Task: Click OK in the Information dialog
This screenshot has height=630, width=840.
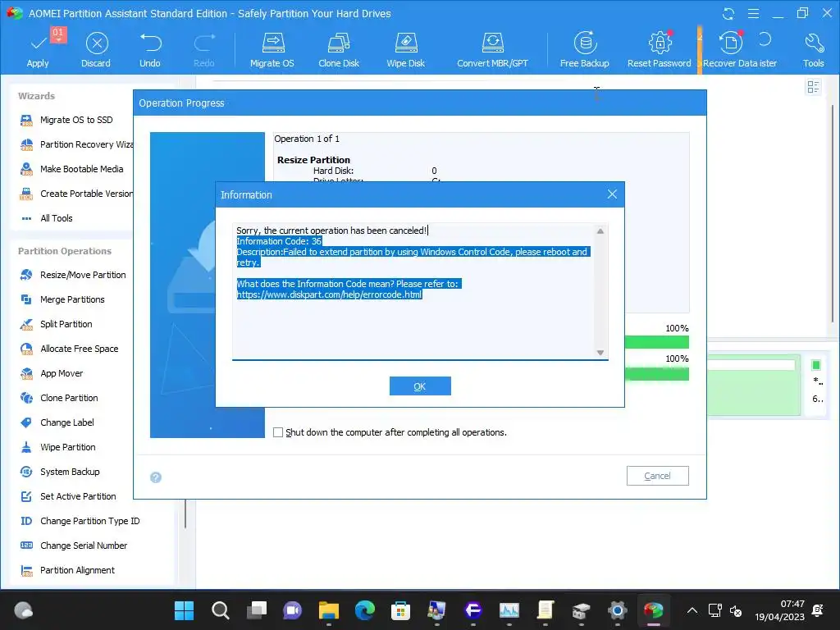Action: (420, 386)
